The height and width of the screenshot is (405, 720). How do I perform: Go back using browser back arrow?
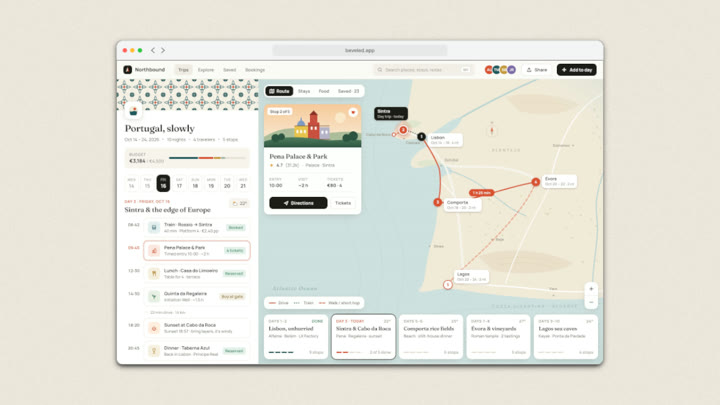tap(153, 51)
